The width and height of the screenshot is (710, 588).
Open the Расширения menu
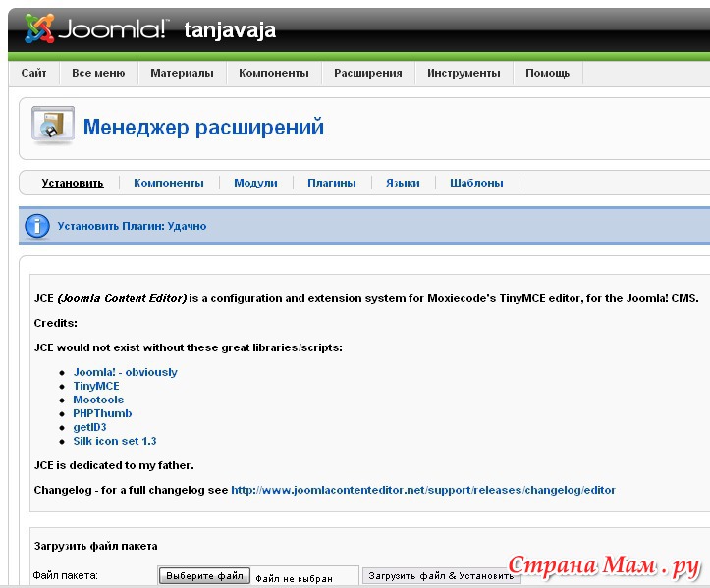368,73
